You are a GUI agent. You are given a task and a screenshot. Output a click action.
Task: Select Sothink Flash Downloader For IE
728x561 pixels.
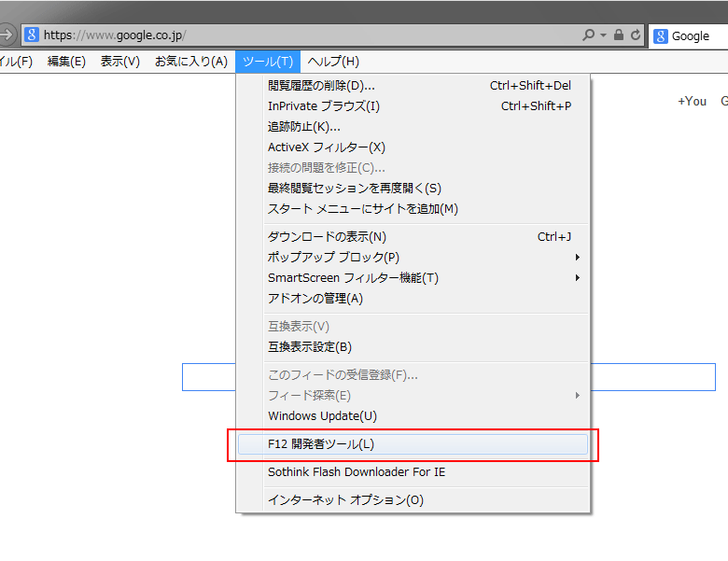pos(413,472)
